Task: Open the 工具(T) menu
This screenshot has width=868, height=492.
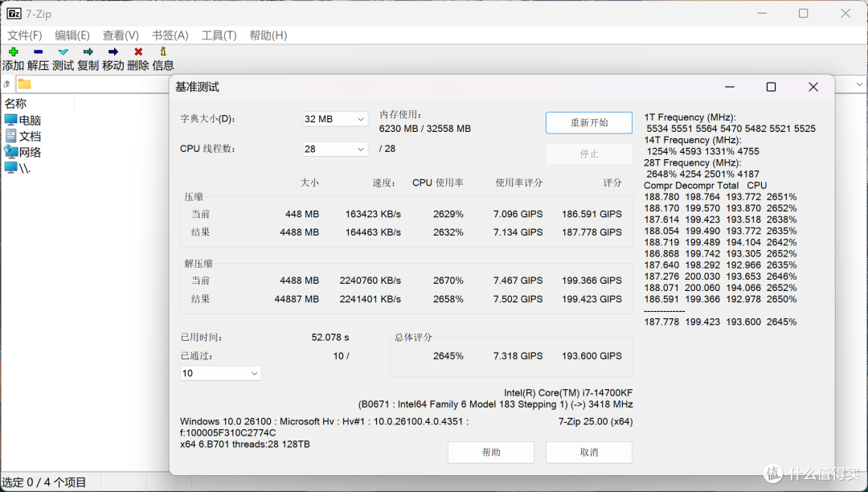Action: (x=219, y=35)
